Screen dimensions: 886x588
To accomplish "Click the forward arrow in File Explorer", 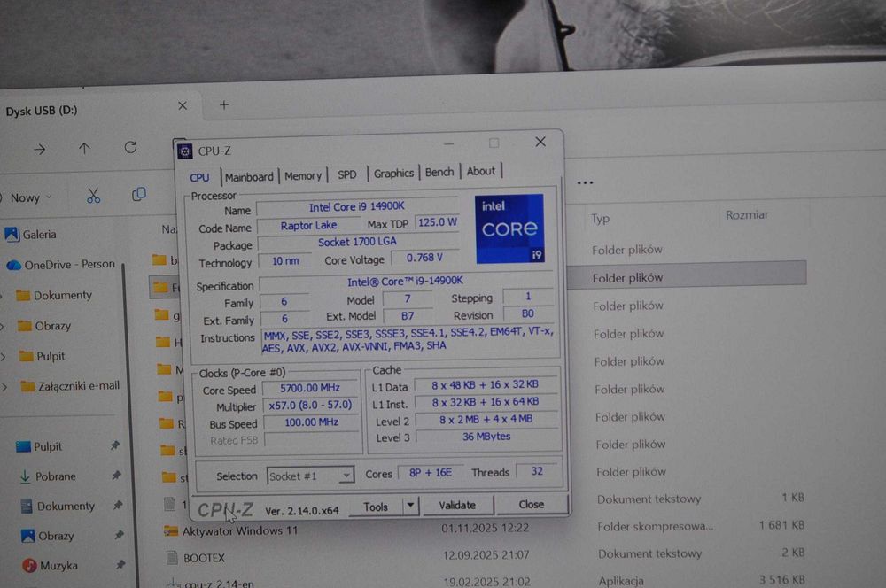I will tap(40, 149).
